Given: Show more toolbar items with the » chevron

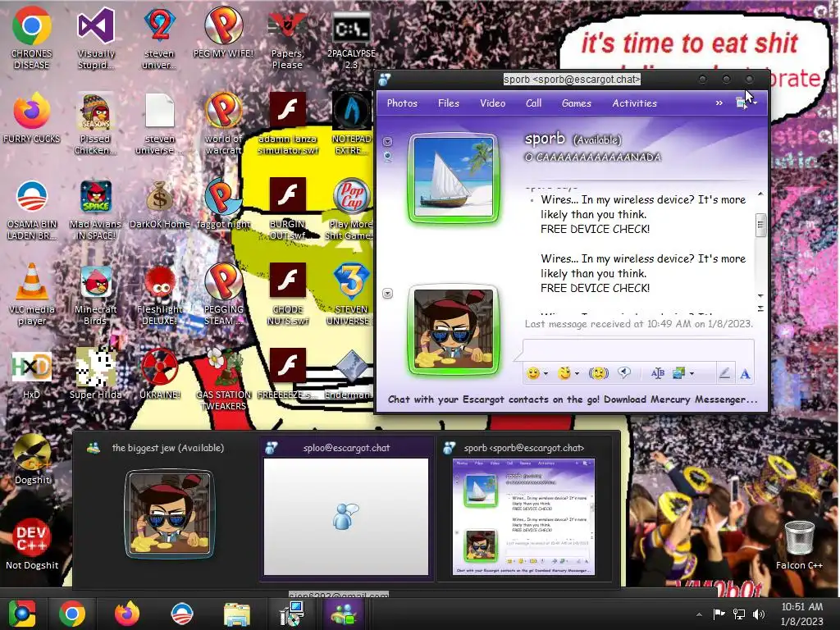Looking at the screenshot, I should click(719, 103).
